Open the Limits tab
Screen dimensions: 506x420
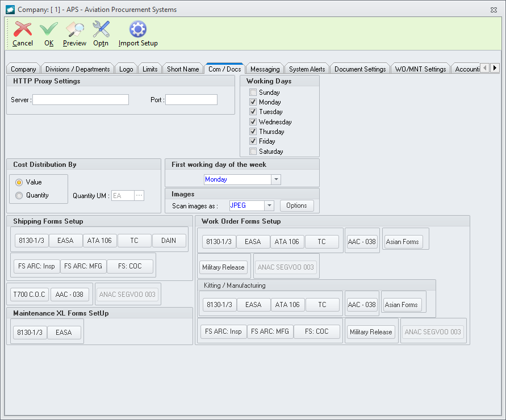coord(150,69)
